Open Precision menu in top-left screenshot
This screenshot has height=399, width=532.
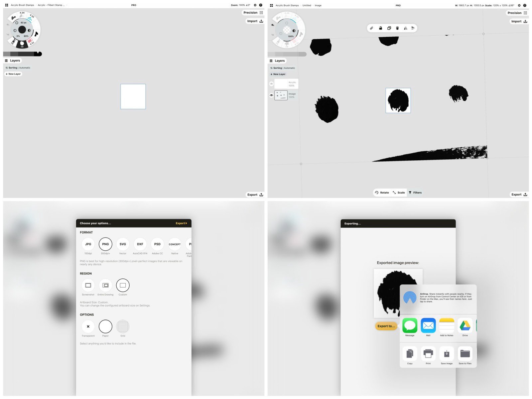click(253, 13)
